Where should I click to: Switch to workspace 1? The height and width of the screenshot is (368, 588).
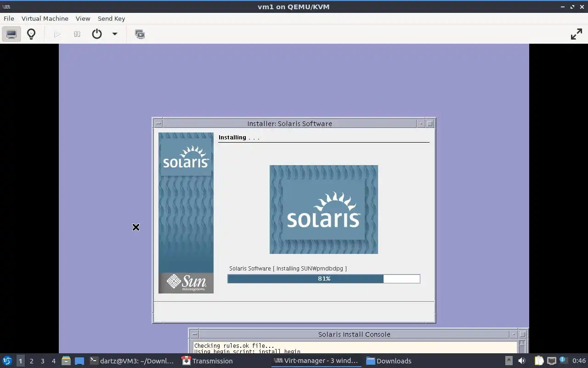pyautogui.click(x=20, y=361)
